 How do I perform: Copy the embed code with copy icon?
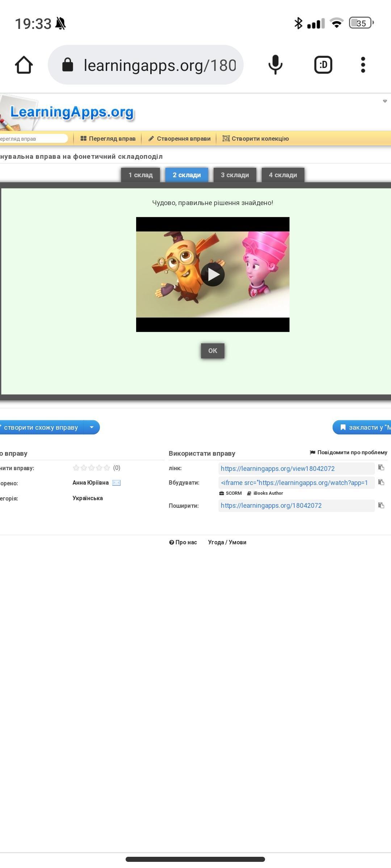pos(381,482)
